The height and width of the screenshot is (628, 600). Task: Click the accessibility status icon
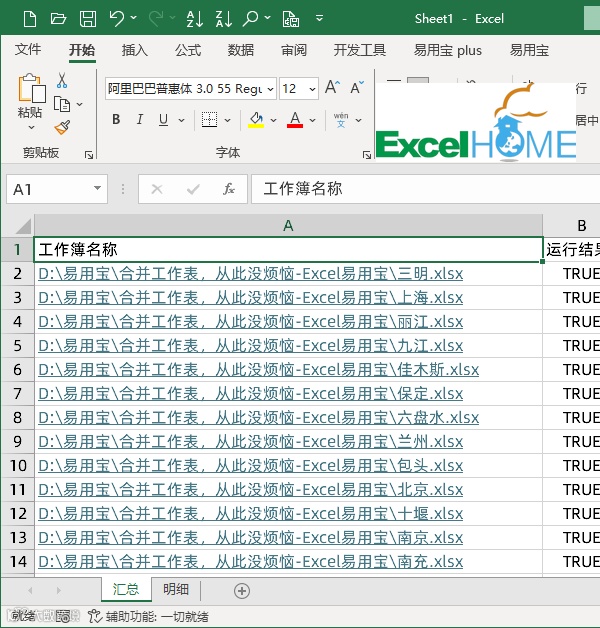click(x=95, y=616)
